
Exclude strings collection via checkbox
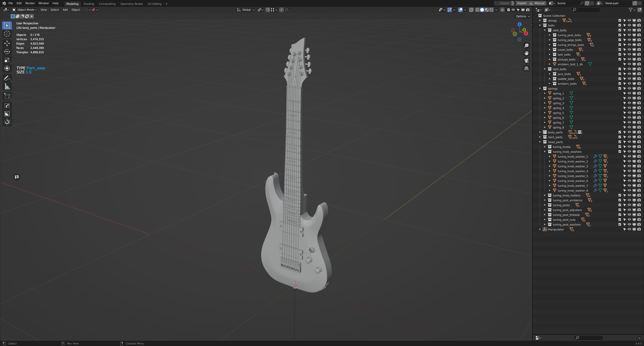tap(620, 20)
